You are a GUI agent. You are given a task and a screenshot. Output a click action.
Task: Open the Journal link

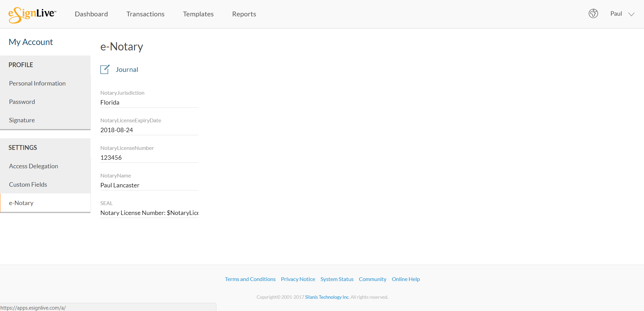pos(127,69)
